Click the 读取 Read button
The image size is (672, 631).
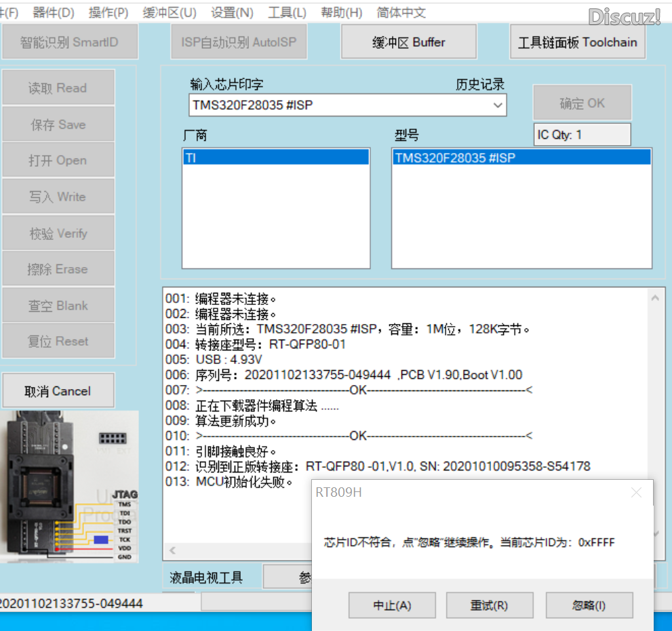coord(58,87)
